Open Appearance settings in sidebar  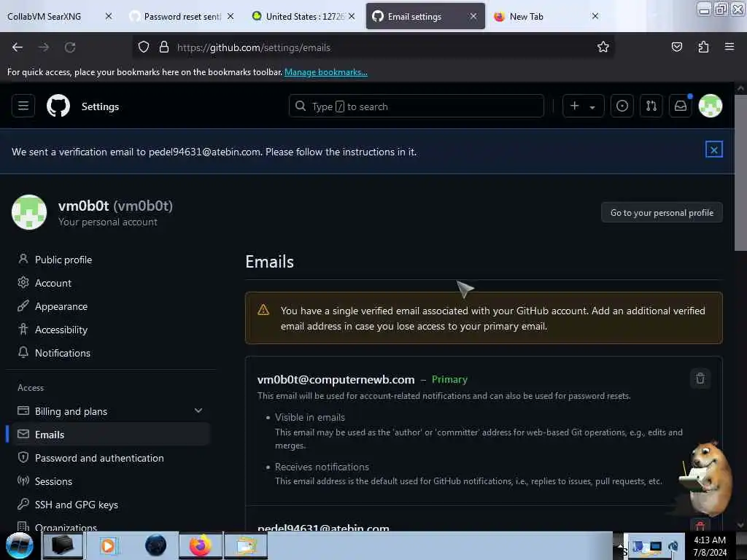click(61, 306)
